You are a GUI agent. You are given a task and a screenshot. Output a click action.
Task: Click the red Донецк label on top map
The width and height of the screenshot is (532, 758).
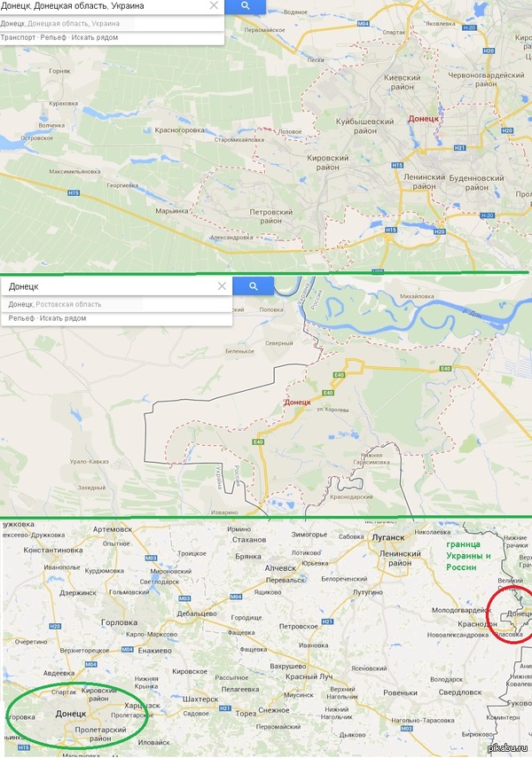424,119
